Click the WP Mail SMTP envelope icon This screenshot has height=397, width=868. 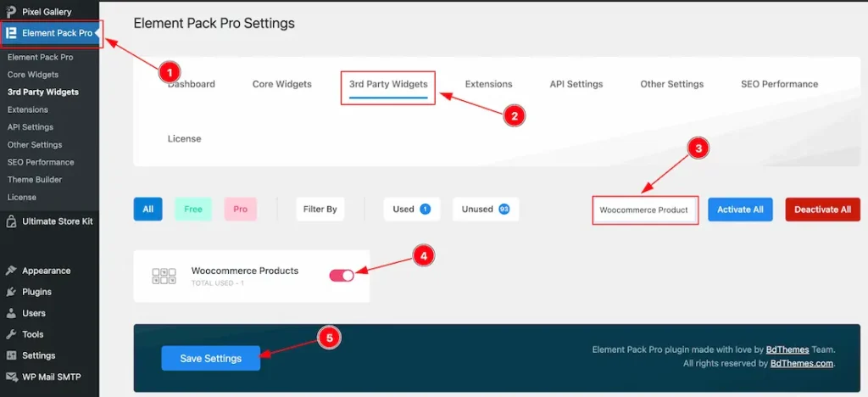pos(10,377)
